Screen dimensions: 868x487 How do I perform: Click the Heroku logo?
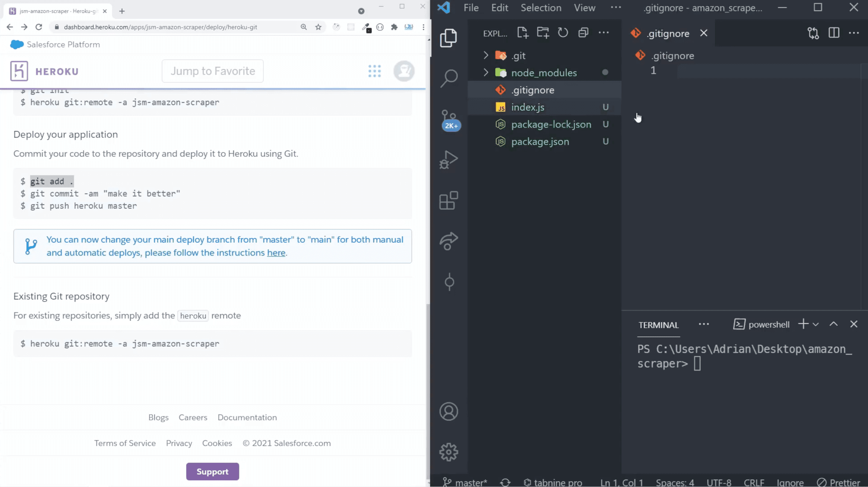44,71
